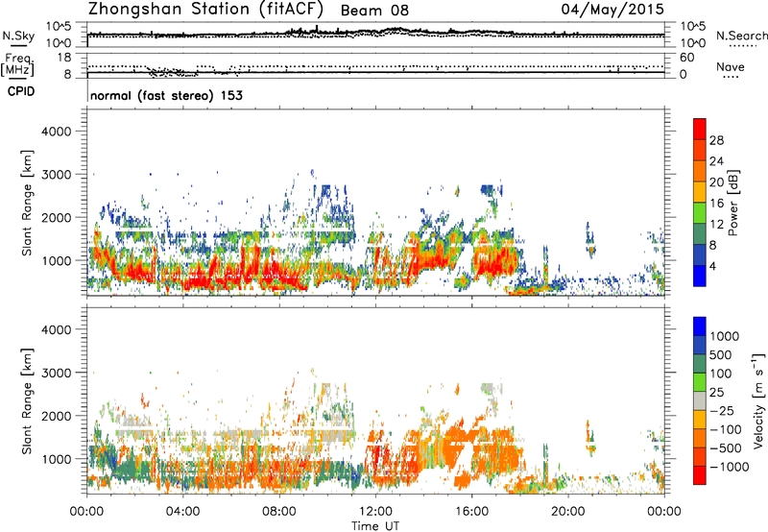Click the red bottom segment of velocity color bar
768x532 pixels.
click(x=700, y=475)
